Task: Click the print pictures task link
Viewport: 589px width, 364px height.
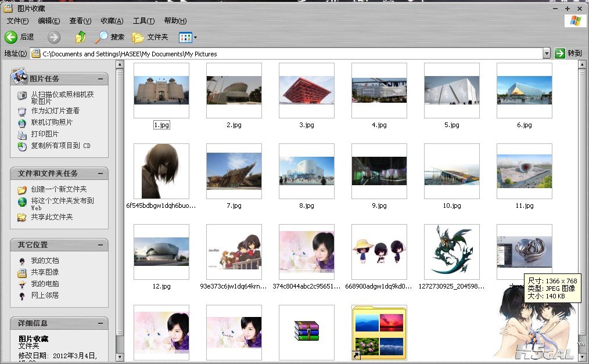Action: (x=45, y=134)
